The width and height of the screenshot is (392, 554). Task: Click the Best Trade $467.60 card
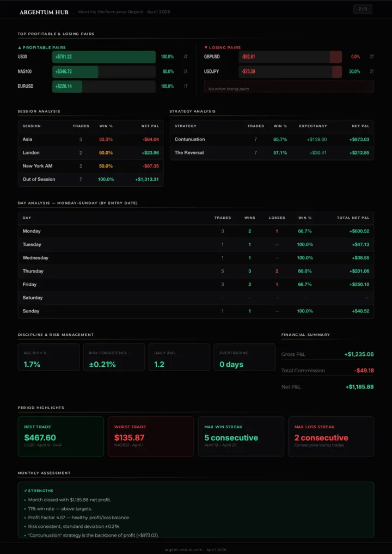[61, 436]
